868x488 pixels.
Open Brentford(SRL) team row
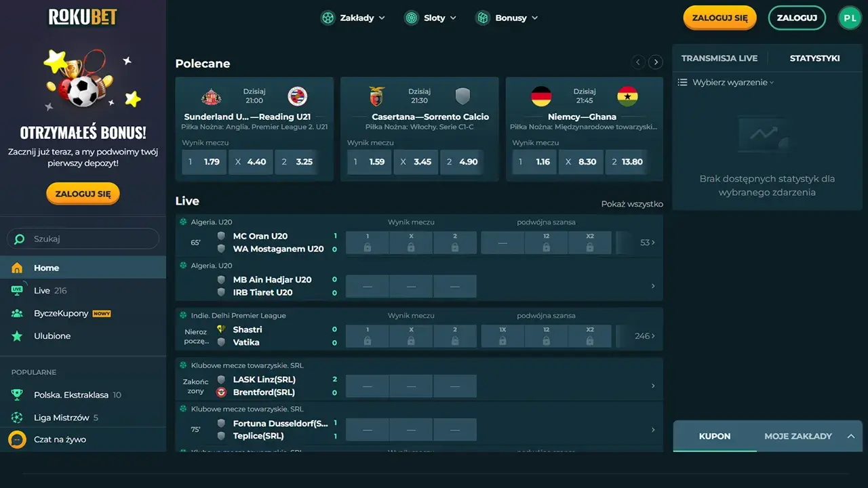tap(264, 392)
